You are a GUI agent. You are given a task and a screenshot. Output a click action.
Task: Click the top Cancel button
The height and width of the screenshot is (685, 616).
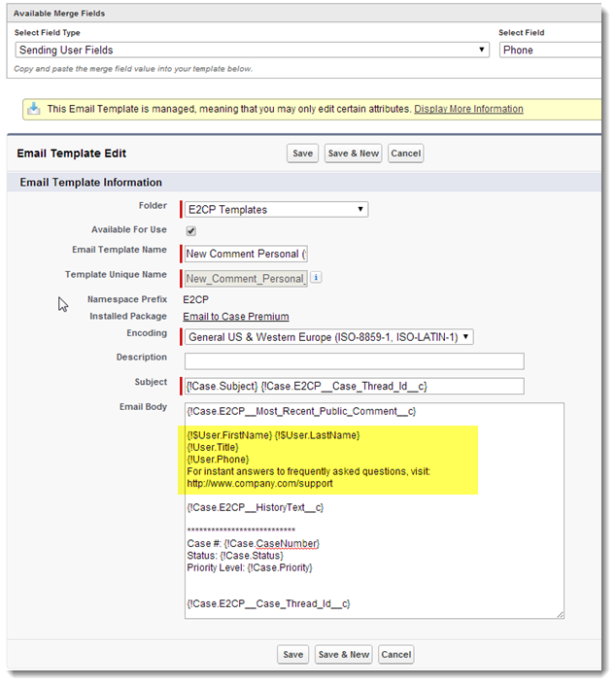405,154
